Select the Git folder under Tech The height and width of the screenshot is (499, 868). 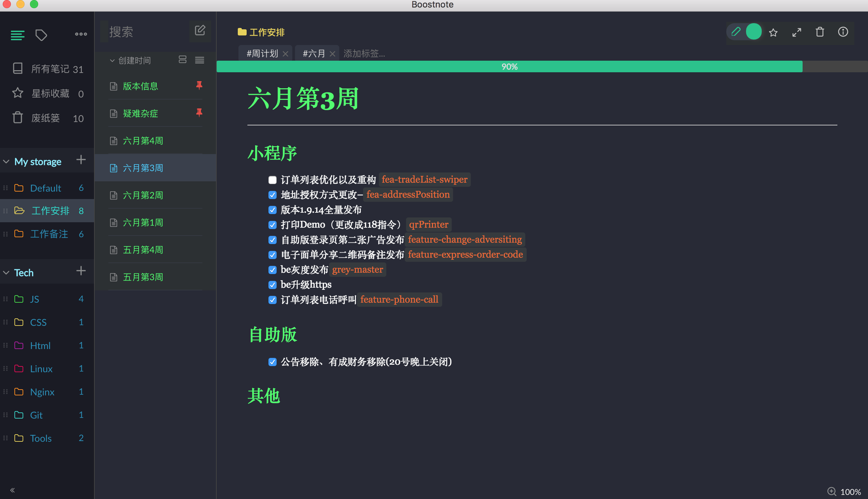coord(37,415)
